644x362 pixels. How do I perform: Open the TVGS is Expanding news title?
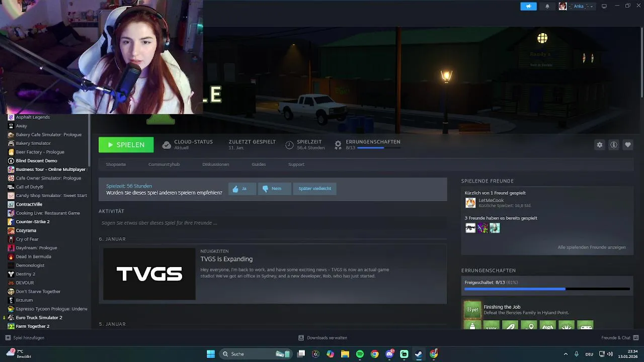click(x=226, y=259)
